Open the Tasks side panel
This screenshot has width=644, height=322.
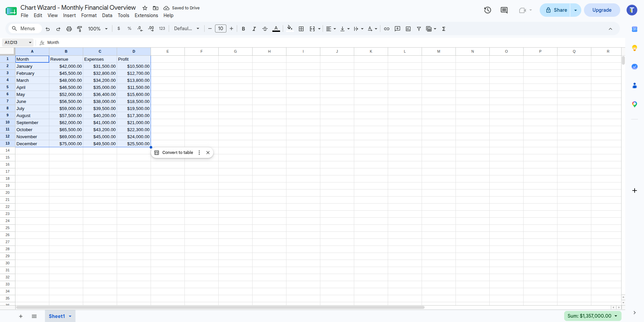pos(635,67)
